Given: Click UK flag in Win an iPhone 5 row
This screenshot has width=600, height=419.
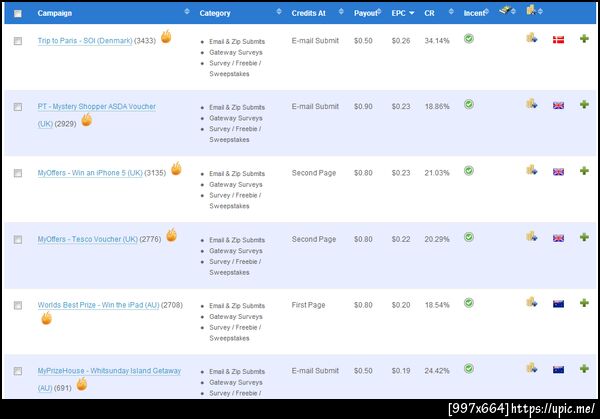Looking at the screenshot, I should pyautogui.click(x=558, y=172).
